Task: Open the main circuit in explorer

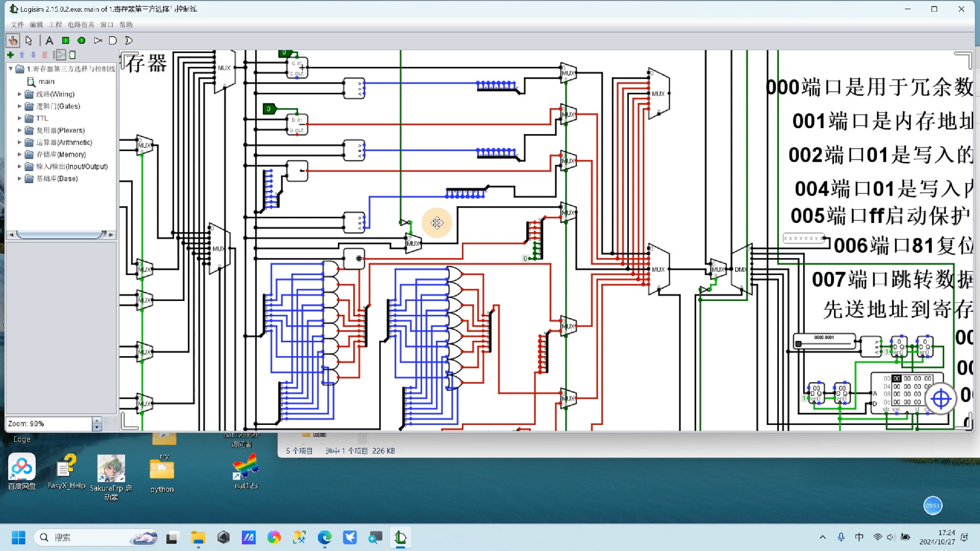Action: pyautogui.click(x=46, y=82)
